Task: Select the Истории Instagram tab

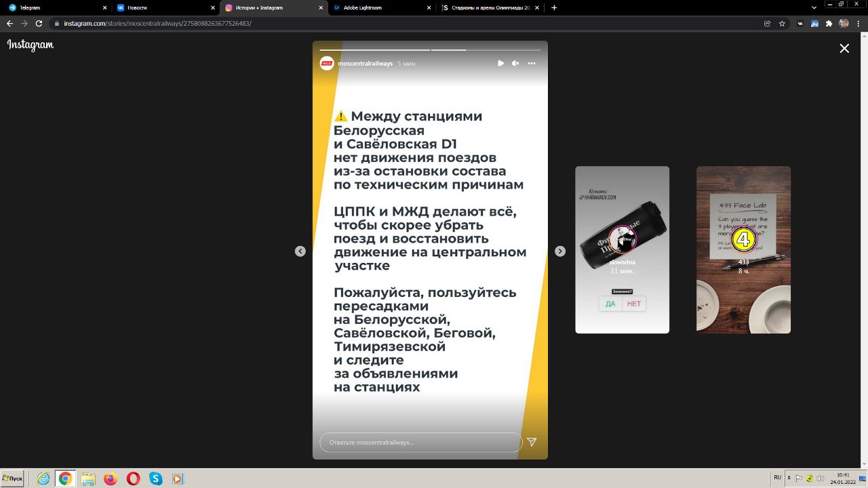Action: (x=274, y=7)
